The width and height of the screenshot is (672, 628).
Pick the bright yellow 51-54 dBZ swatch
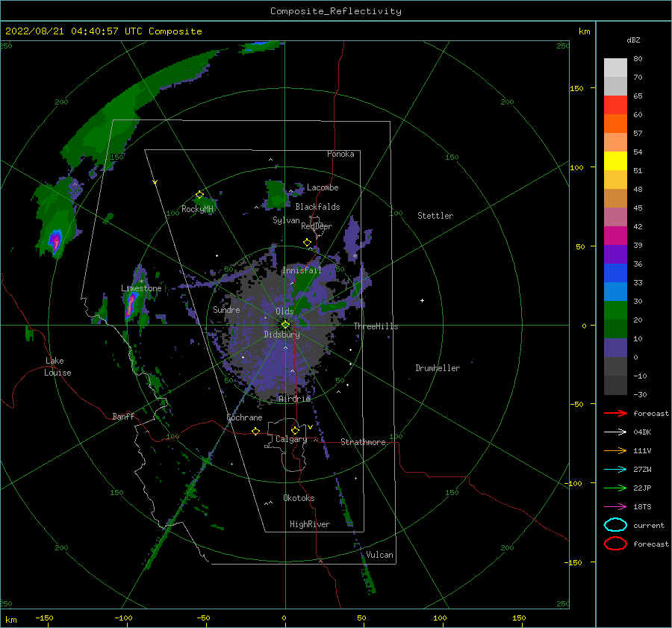coord(615,161)
